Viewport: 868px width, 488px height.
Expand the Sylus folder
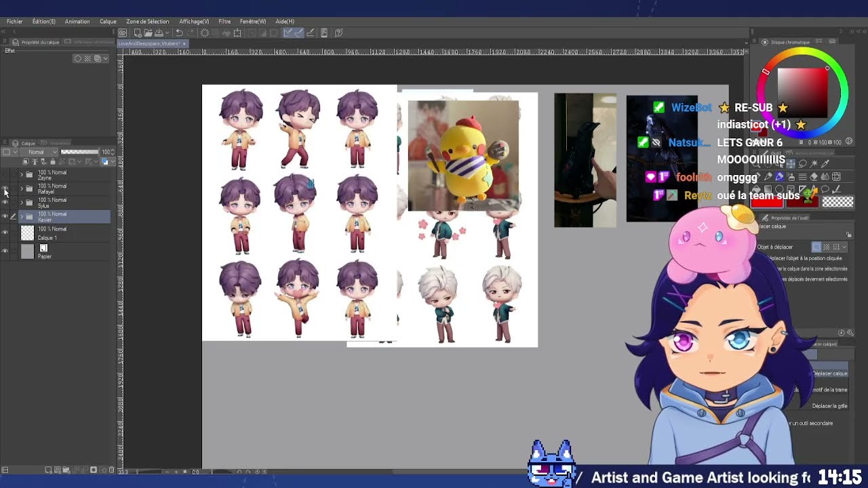click(21, 203)
